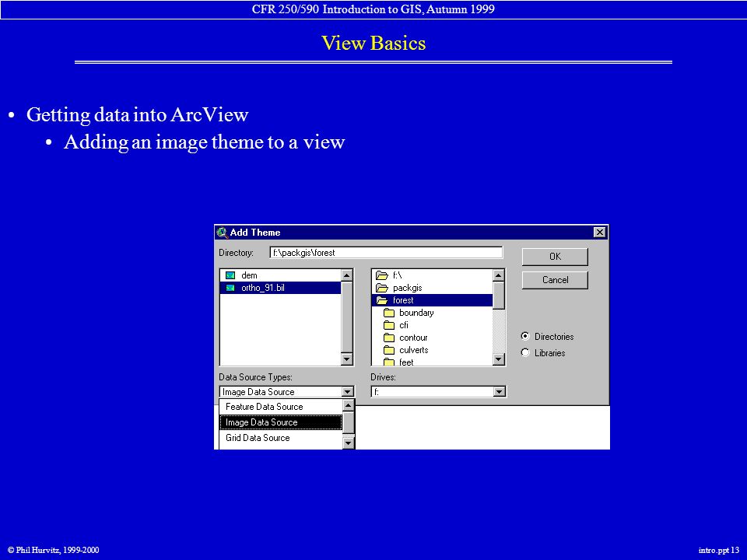Click the contour folder icon
747x560 pixels.
(389, 337)
